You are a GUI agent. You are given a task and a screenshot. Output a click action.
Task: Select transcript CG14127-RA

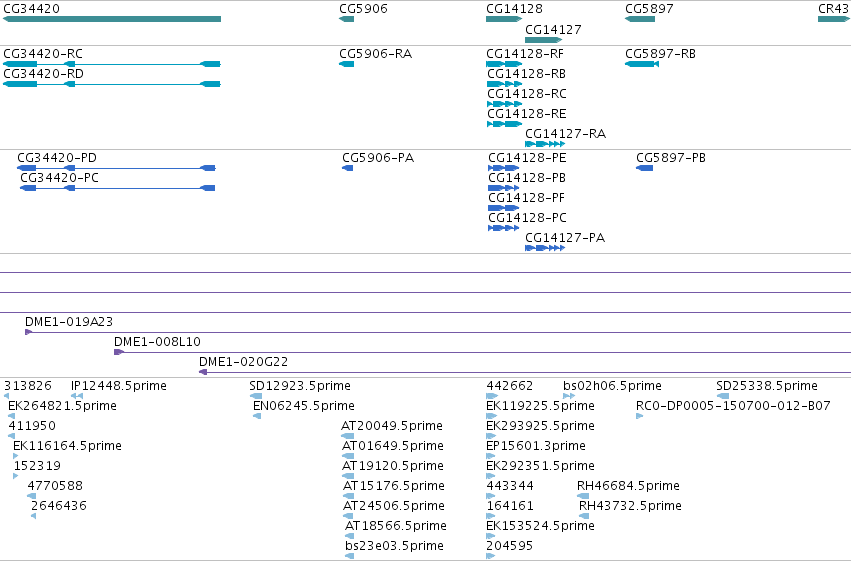pos(545,144)
